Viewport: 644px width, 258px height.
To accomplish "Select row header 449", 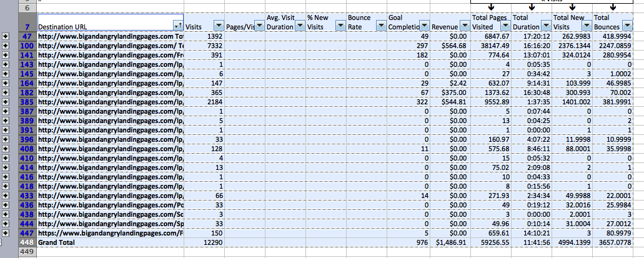I will pos(27,251).
